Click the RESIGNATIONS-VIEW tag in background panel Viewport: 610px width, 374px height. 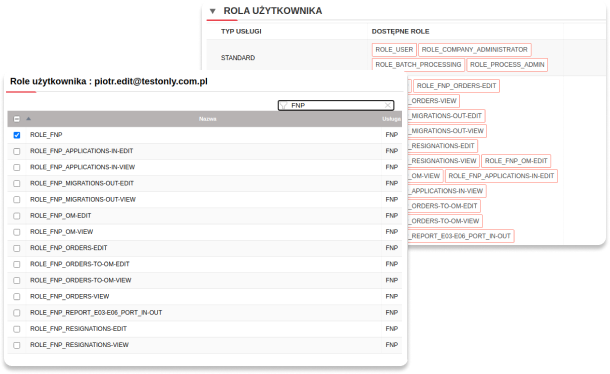pos(443,161)
